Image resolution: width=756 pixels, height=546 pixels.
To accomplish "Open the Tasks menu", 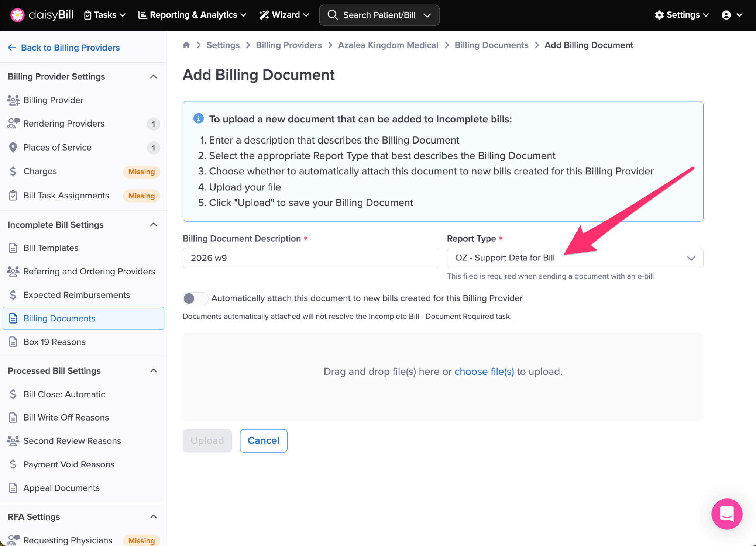I will coord(105,15).
